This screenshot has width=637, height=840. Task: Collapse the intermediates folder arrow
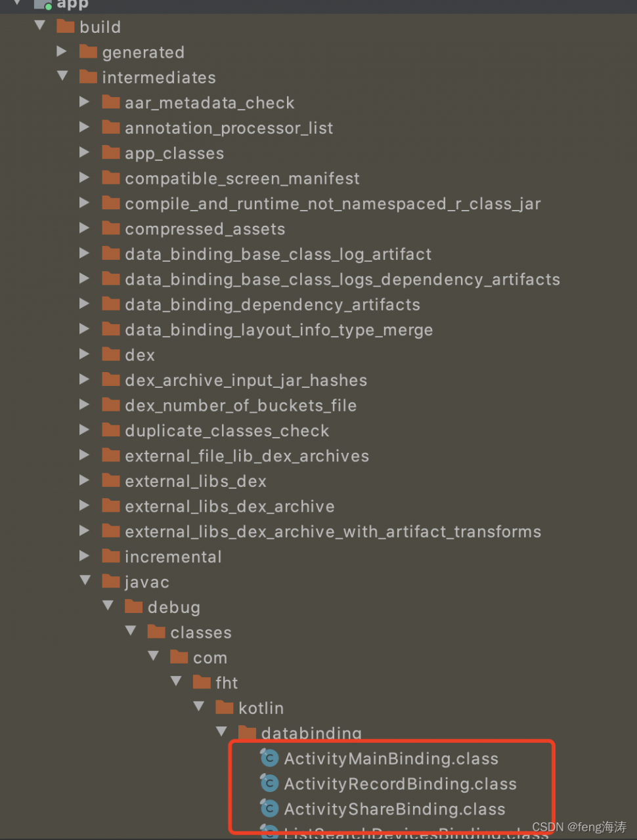62,76
